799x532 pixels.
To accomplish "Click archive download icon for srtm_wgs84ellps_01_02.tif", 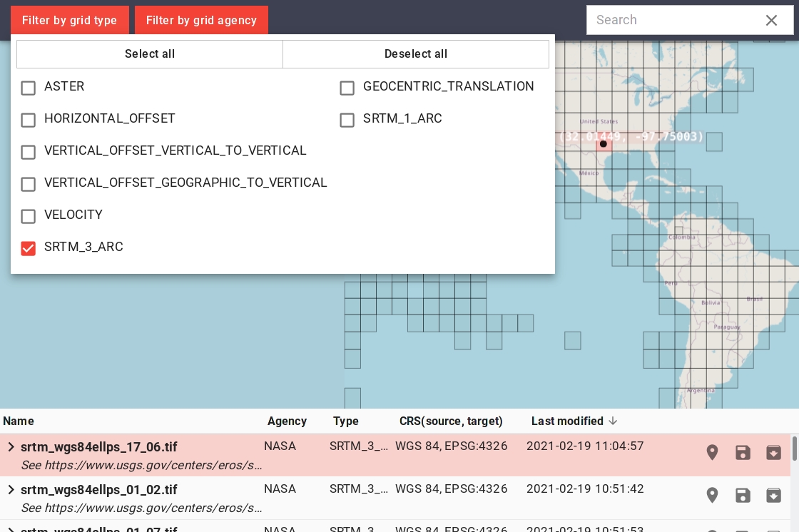I will pyautogui.click(x=773, y=496).
